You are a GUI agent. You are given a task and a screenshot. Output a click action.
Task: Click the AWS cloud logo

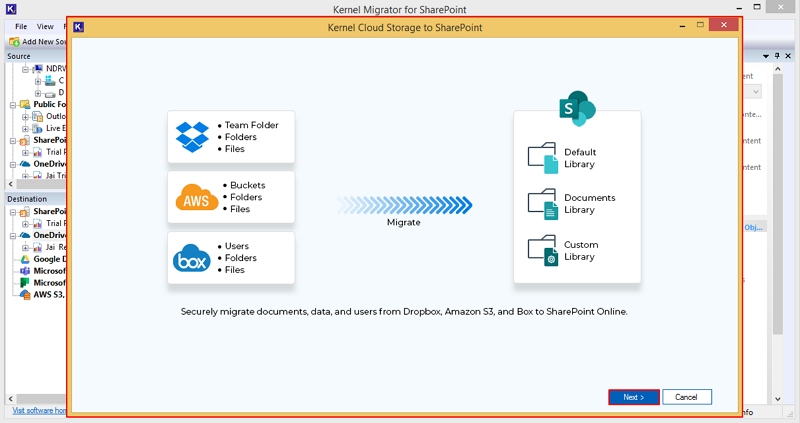pyautogui.click(x=196, y=197)
